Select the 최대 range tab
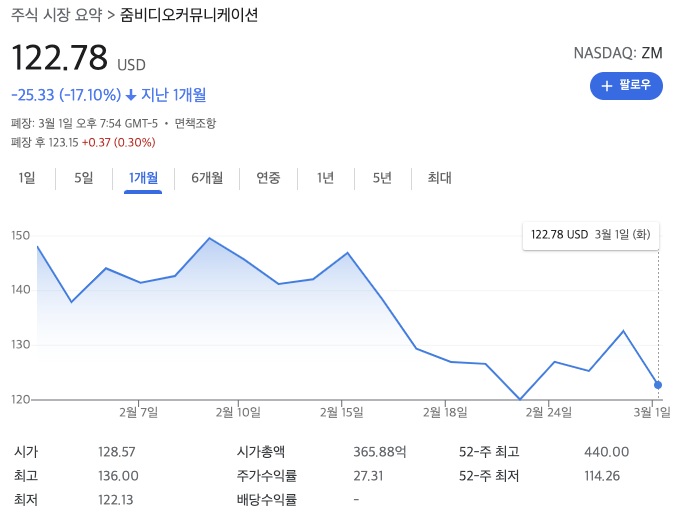This screenshot has width=690, height=520. tap(439, 178)
